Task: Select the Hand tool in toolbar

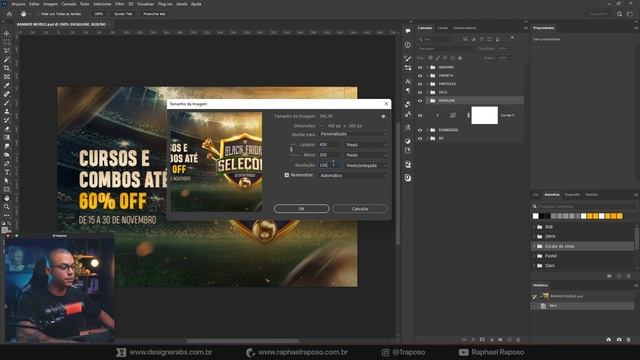Action: 7,198
